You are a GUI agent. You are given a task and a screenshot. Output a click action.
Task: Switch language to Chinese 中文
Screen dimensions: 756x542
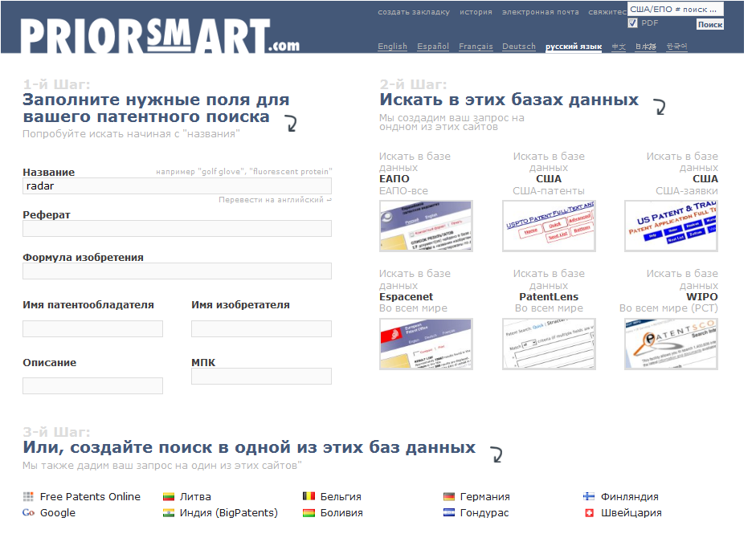pos(619,47)
